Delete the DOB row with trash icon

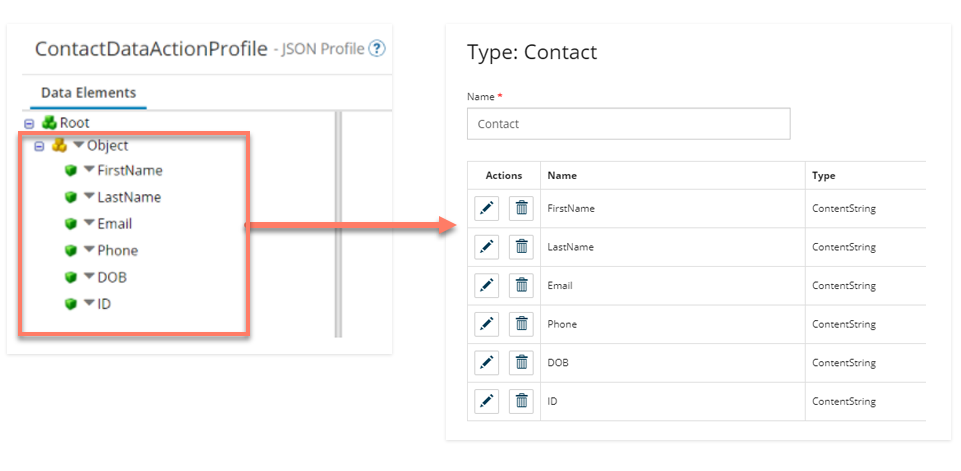pos(522,363)
